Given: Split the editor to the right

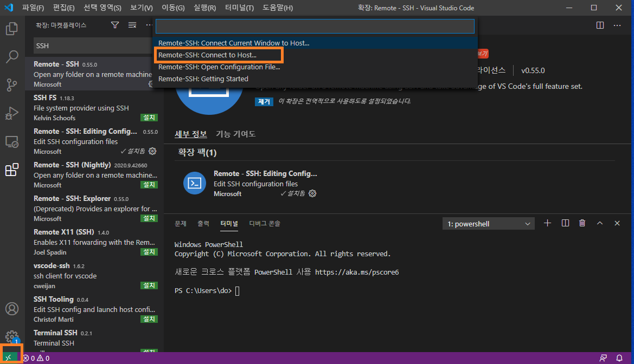Looking at the screenshot, I should click(x=600, y=25).
